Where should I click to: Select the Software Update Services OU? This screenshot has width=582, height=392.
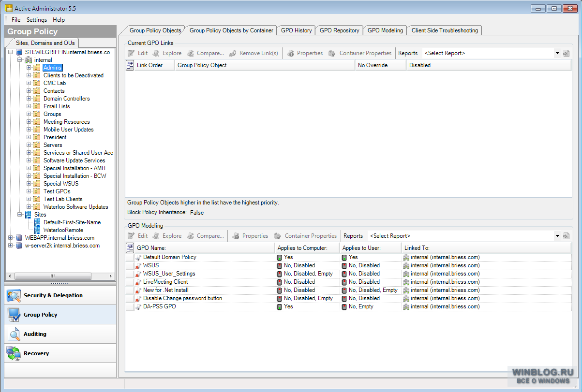coord(75,160)
